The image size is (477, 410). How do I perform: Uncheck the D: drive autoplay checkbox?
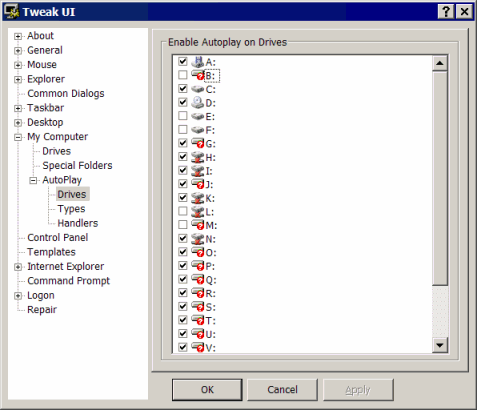pyautogui.click(x=183, y=102)
